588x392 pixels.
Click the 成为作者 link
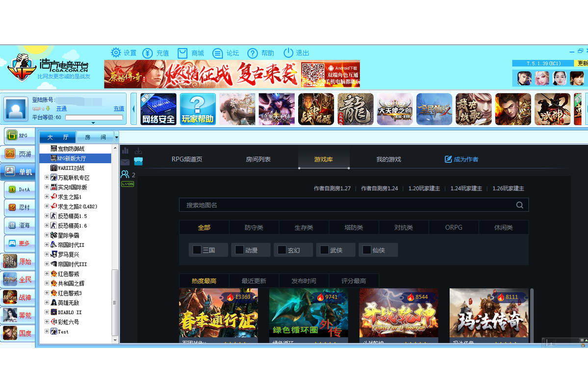[462, 159]
